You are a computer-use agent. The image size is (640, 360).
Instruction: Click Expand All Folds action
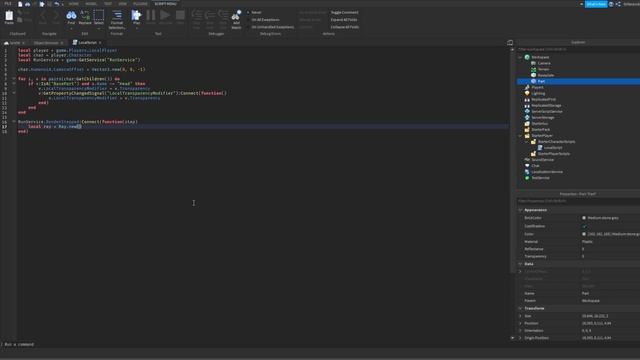click(344, 20)
